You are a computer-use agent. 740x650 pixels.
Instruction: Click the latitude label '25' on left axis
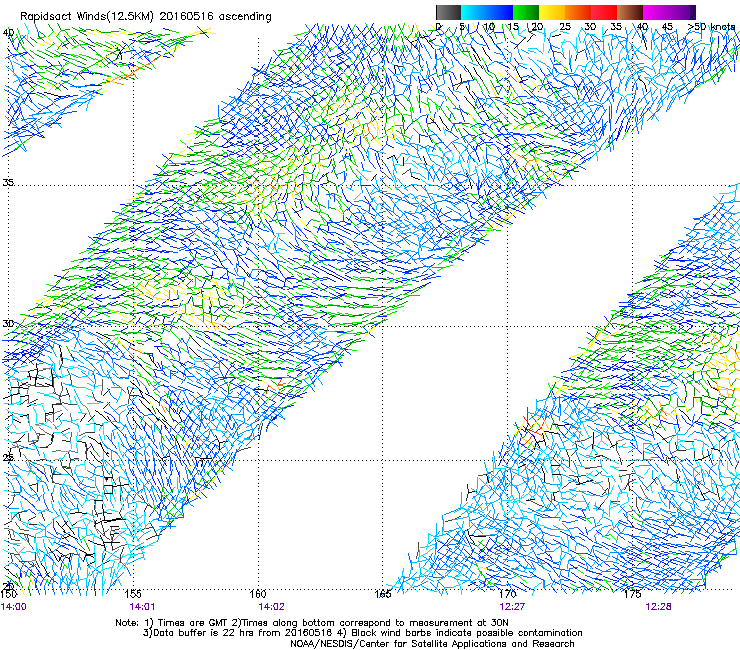8,458
